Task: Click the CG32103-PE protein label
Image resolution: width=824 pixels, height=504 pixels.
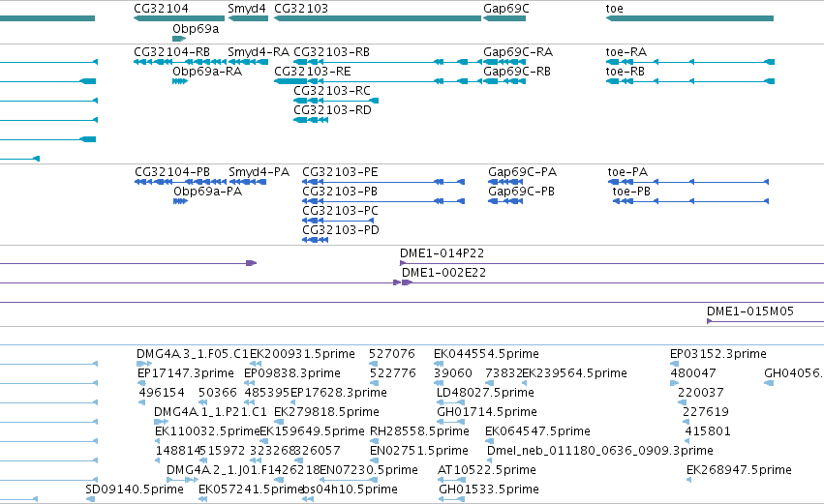Action: click(x=340, y=172)
